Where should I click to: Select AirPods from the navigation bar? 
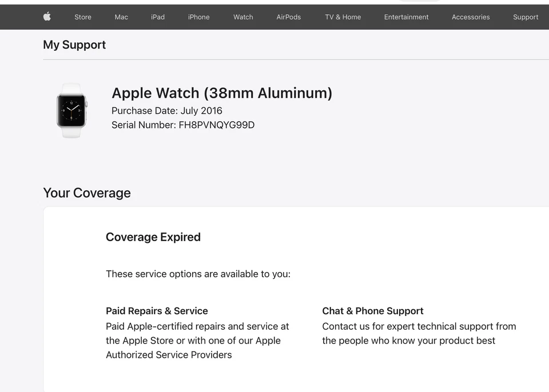click(288, 17)
